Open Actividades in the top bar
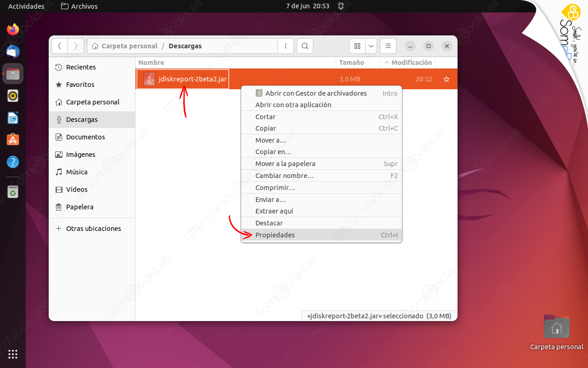 pyautogui.click(x=26, y=6)
